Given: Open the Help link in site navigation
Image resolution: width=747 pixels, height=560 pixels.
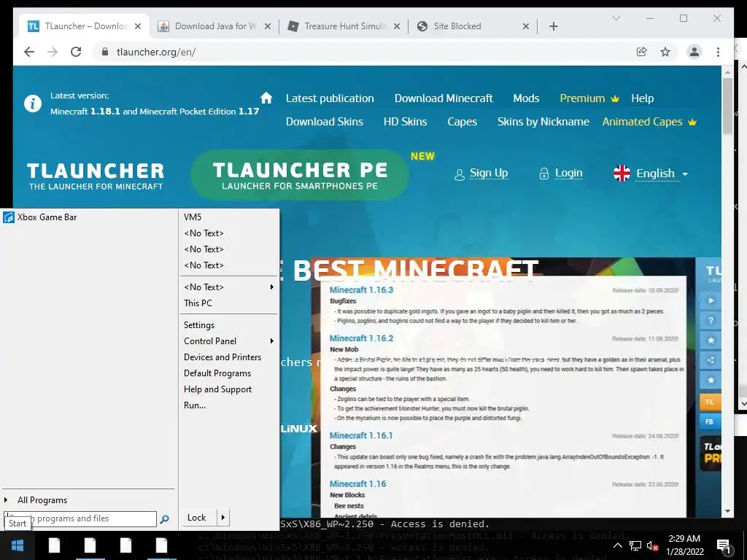Looking at the screenshot, I should click(x=642, y=98).
